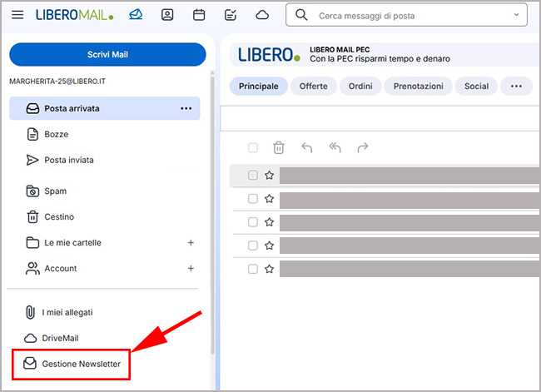Add an account with plus next to Account
This screenshot has height=392, width=541.
click(x=191, y=269)
